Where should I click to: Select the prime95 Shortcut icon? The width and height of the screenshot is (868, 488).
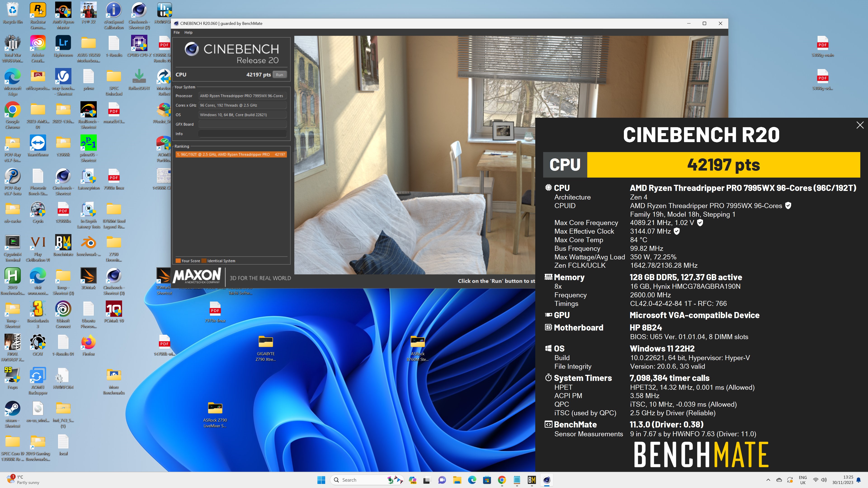coord(89,148)
